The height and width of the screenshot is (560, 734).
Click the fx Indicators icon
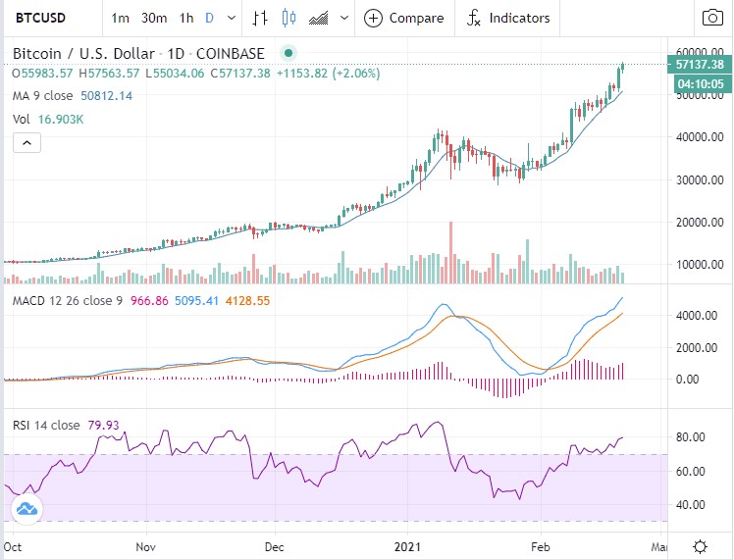click(x=475, y=18)
